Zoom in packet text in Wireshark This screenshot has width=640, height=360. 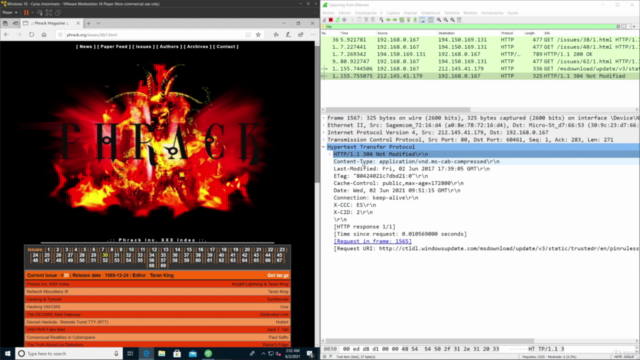point(439,20)
